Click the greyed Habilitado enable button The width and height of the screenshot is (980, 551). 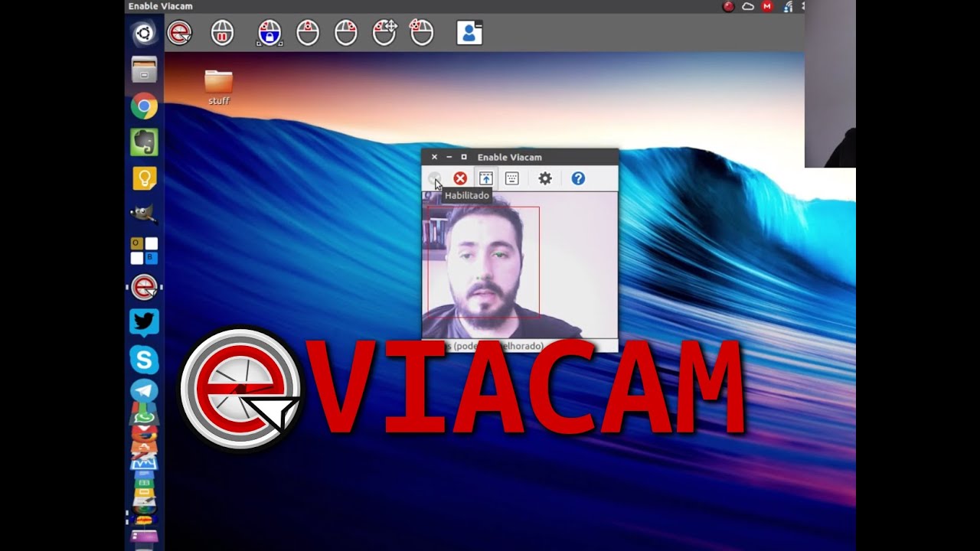434,178
